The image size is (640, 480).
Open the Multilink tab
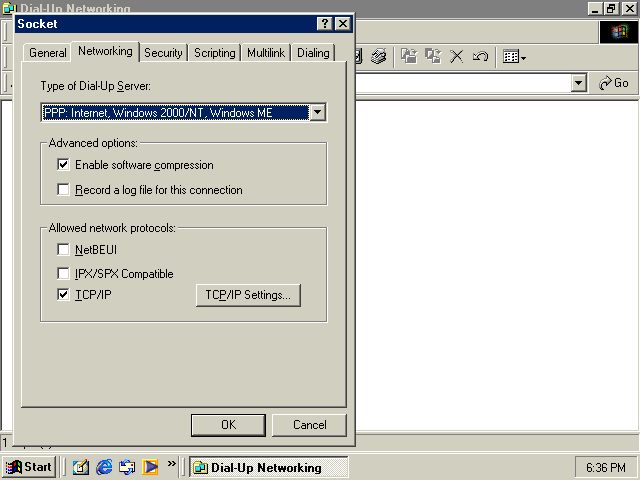tap(266, 53)
